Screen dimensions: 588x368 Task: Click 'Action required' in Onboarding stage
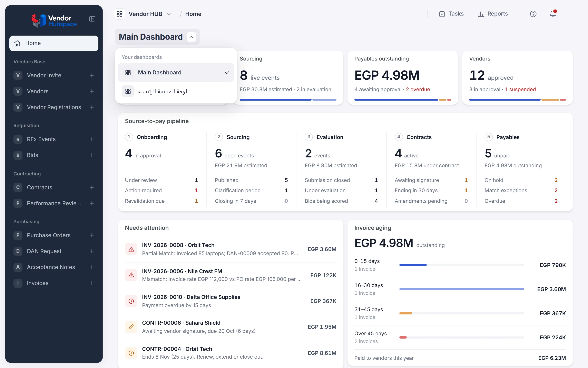(161, 191)
